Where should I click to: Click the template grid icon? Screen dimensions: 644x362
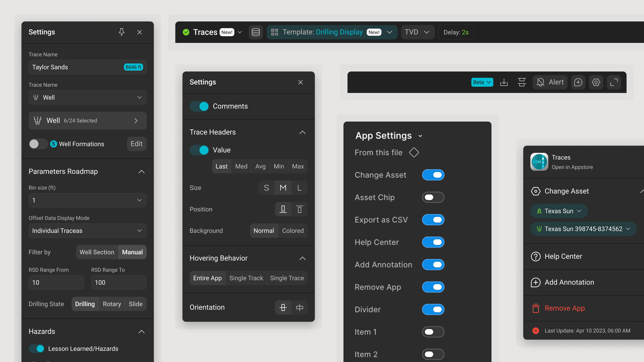(x=275, y=32)
